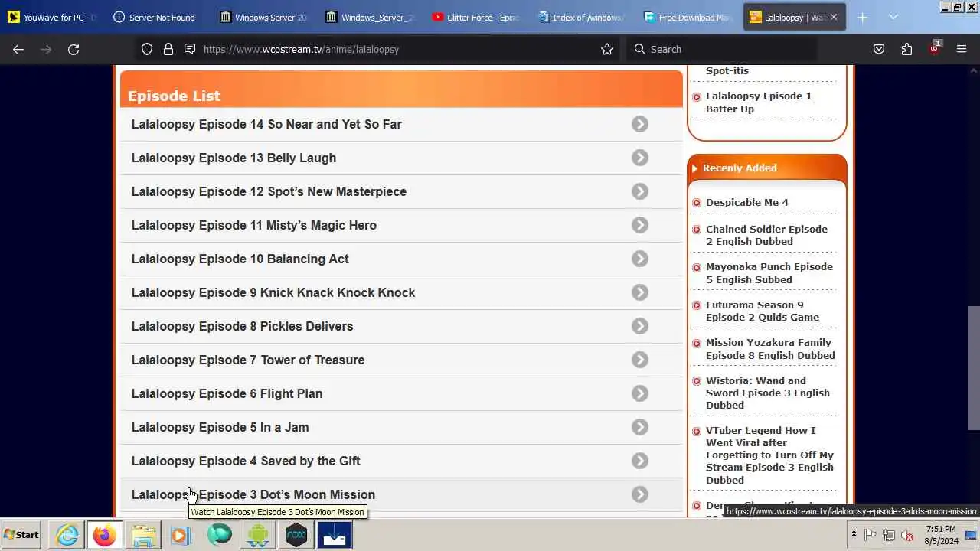Open the Android app taskbar icon

[258, 535]
